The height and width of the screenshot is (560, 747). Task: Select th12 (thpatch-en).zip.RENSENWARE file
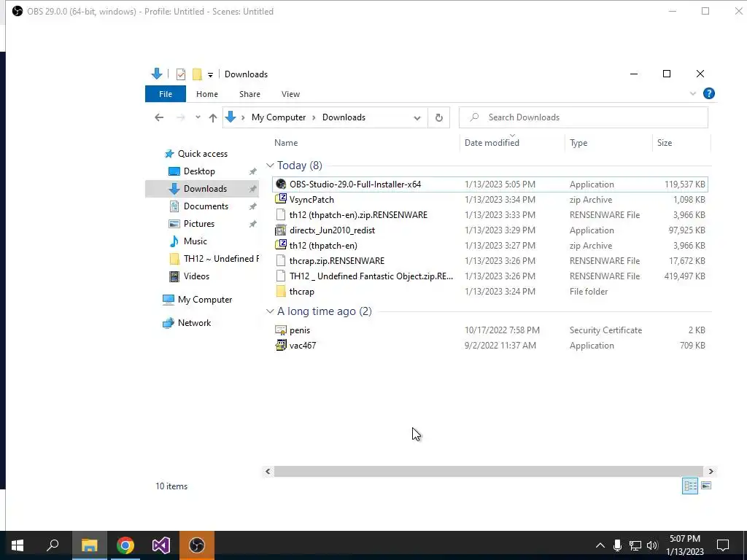pyautogui.click(x=358, y=215)
